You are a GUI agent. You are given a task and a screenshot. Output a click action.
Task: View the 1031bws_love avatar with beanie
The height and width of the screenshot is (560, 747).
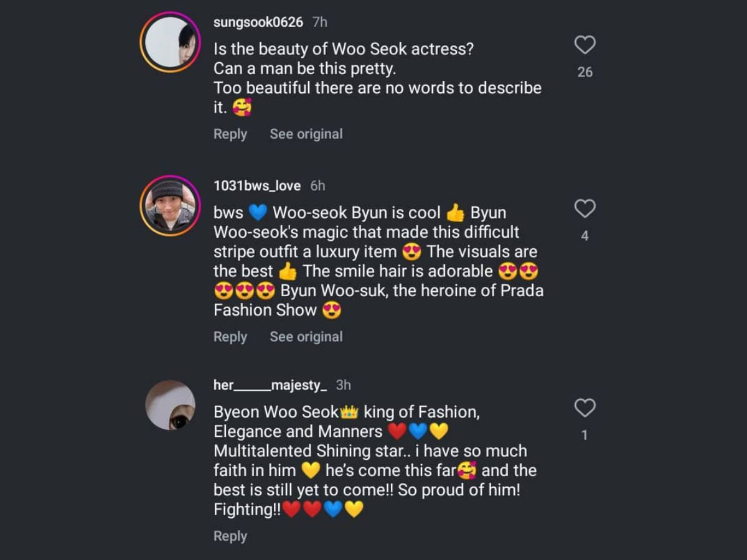170,206
